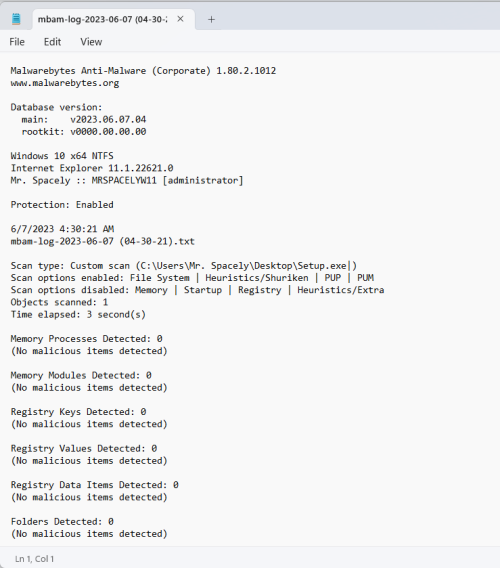Place cursor in the Protection: Enabled line
The image size is (500, 568).
point(62,205)
